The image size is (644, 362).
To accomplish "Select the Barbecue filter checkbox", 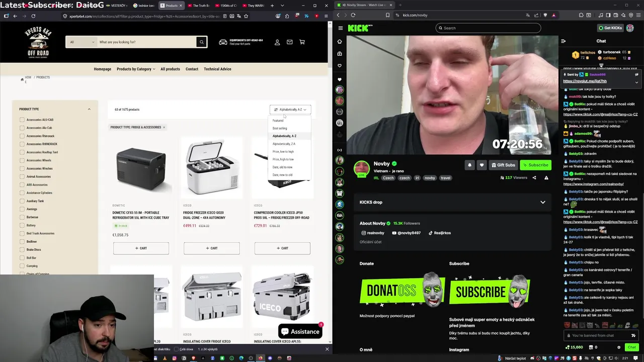I will [22, 217].
